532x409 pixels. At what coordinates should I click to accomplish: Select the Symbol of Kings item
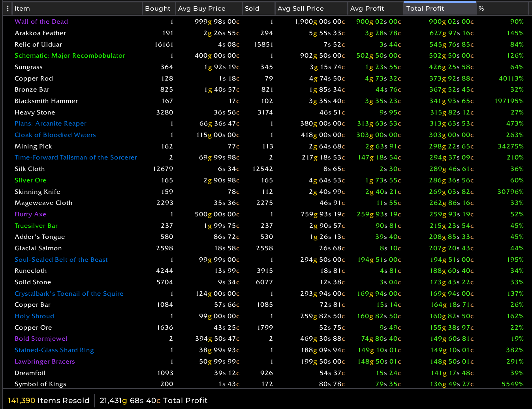[40, 384]
